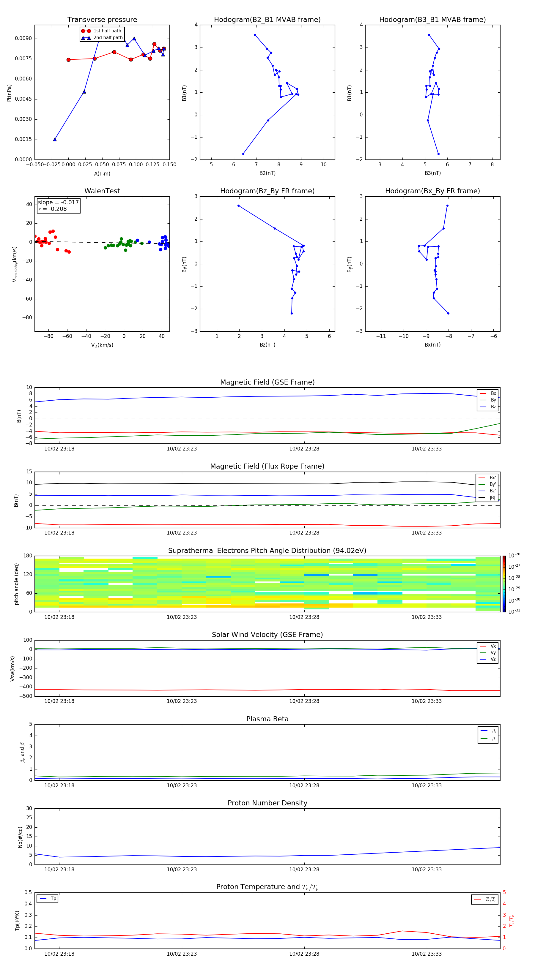
Task: Click the "B3(nT)" x-axis label
Action: click(432, 173)
